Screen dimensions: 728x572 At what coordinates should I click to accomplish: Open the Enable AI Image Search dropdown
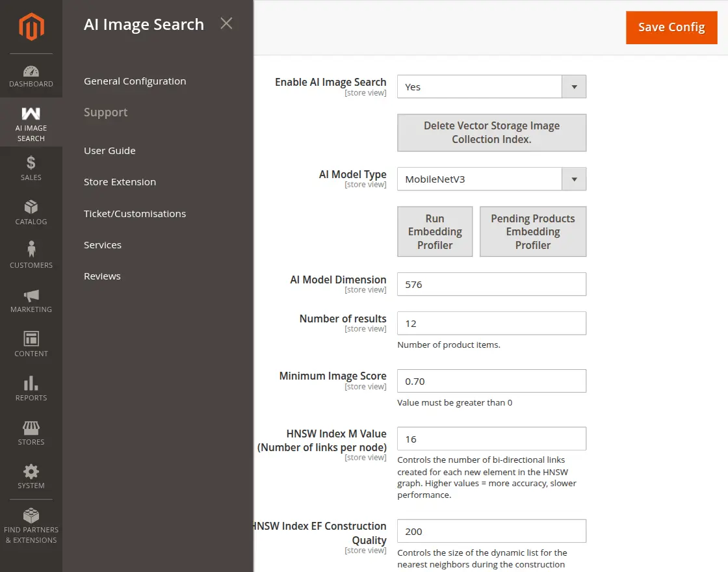491,86
